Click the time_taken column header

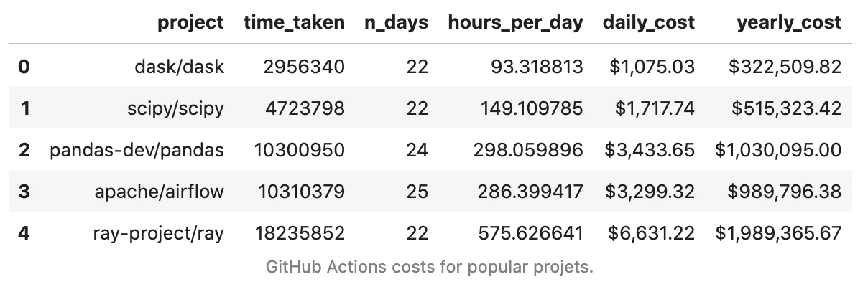294,23
